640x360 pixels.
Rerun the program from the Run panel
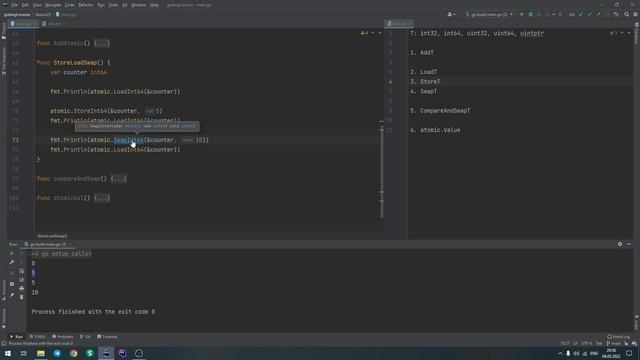click(x=12, y=254)
